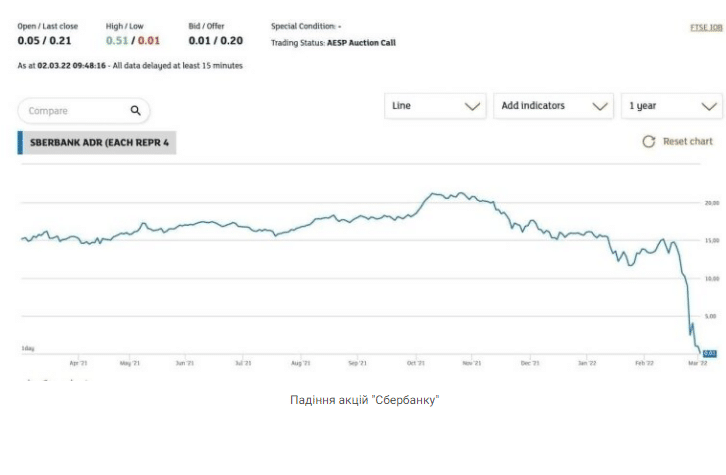
Task: Click the magnifier icon in Compare box
Action: 136,111
